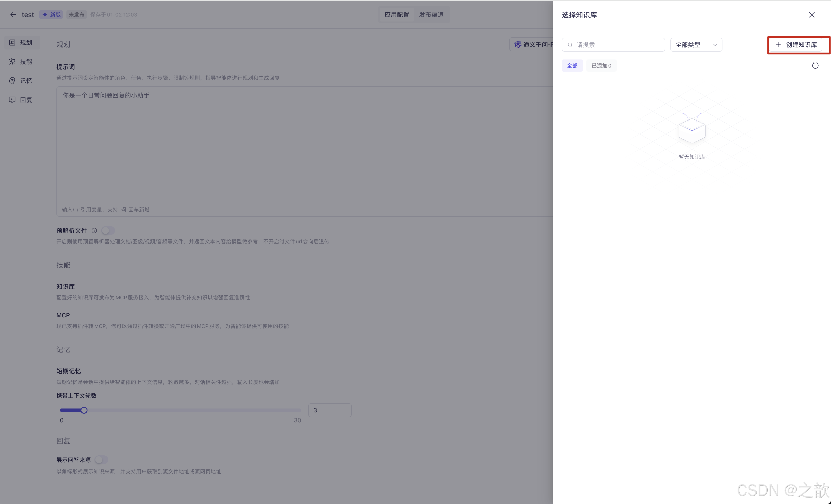The width and height of the screenshot is (831, 504).
Task: Toggle the 预解析文件 switch
Action: pyautogui.click(x=108, y=231)
